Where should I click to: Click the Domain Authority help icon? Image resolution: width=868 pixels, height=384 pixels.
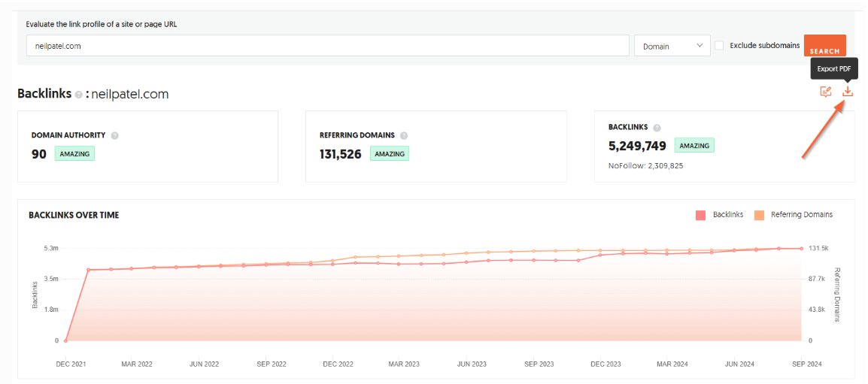point(115,136)
